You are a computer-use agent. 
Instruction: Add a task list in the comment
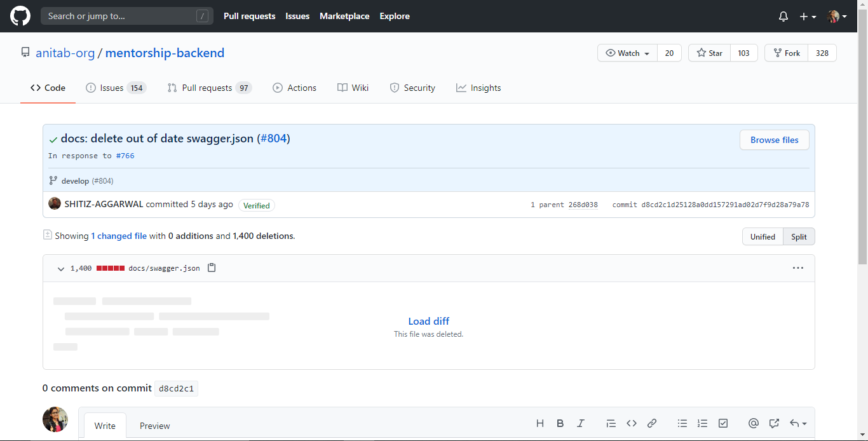[x=722, y=423]
